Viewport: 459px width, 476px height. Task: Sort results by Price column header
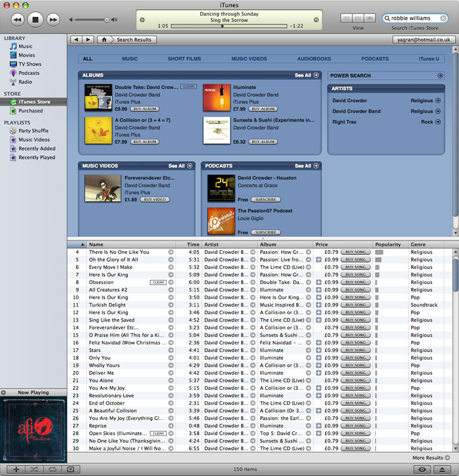pyautogui.click(x=343, y=244)
